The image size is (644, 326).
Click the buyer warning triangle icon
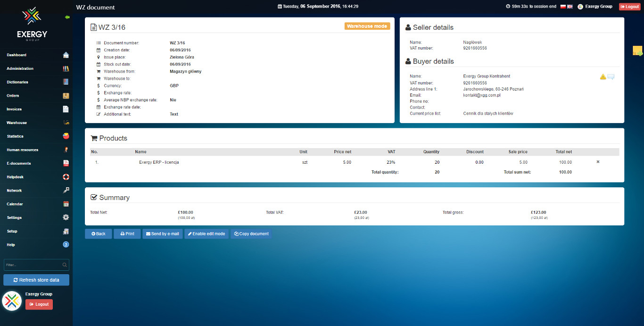[603, 76]
